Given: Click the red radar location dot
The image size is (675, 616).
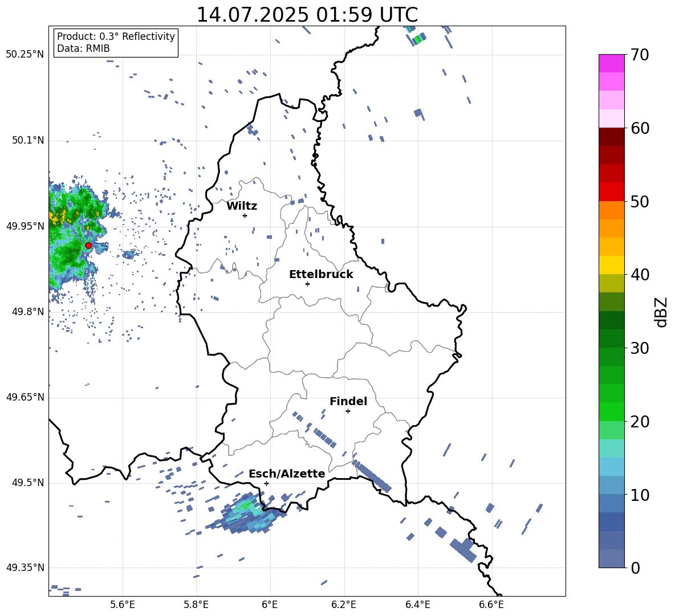Looking at the screenshot, I should [88, 245].
